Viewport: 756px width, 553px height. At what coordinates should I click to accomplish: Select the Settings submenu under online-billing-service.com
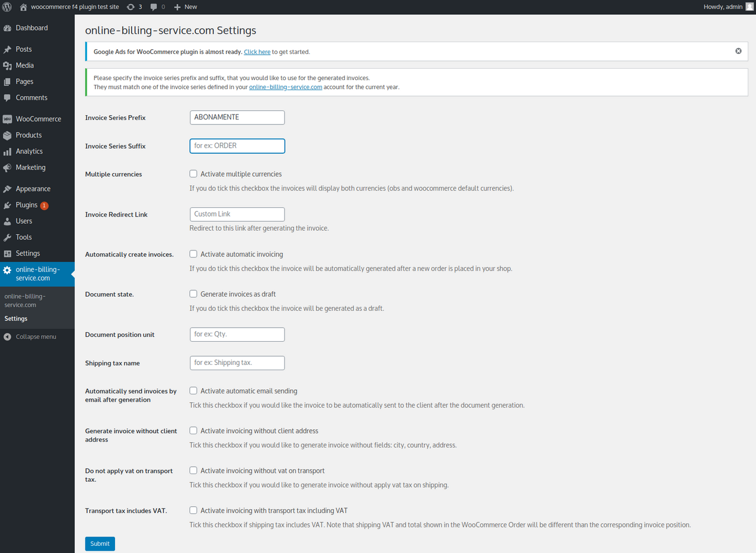pyautogui.click(x=16, y=319)
